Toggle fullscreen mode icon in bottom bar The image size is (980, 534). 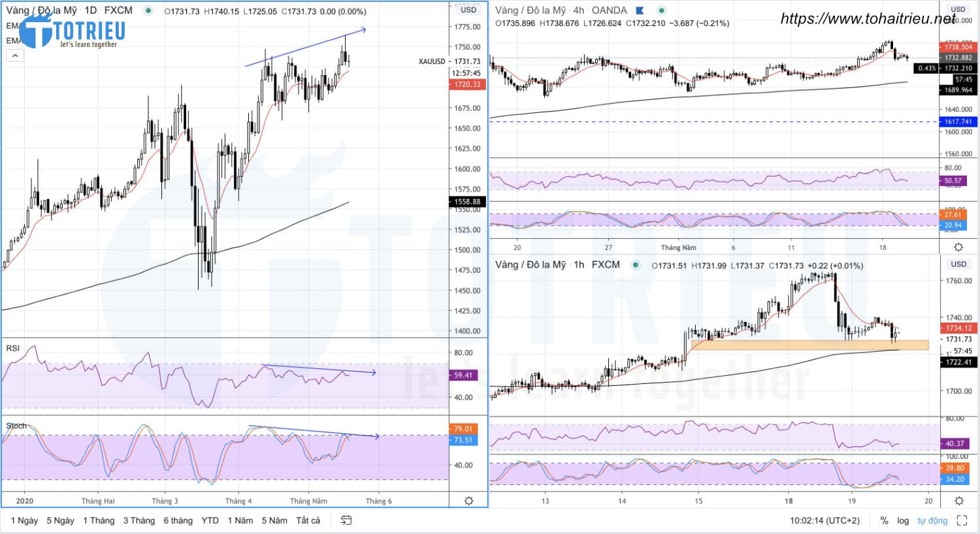coord(962,520)
